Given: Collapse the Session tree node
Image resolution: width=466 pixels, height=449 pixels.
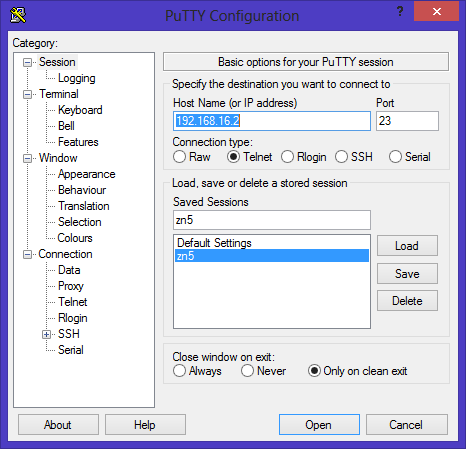Looking at the screenshot, I should (27, 62).
